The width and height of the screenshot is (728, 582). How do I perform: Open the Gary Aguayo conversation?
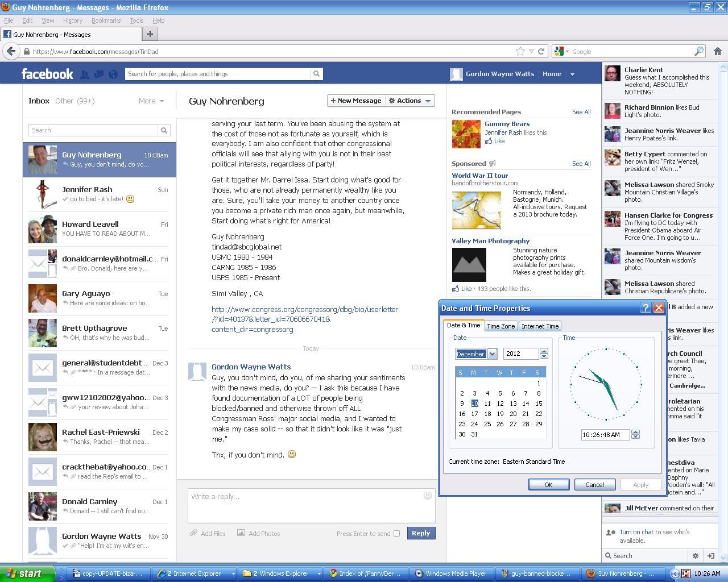100,298
